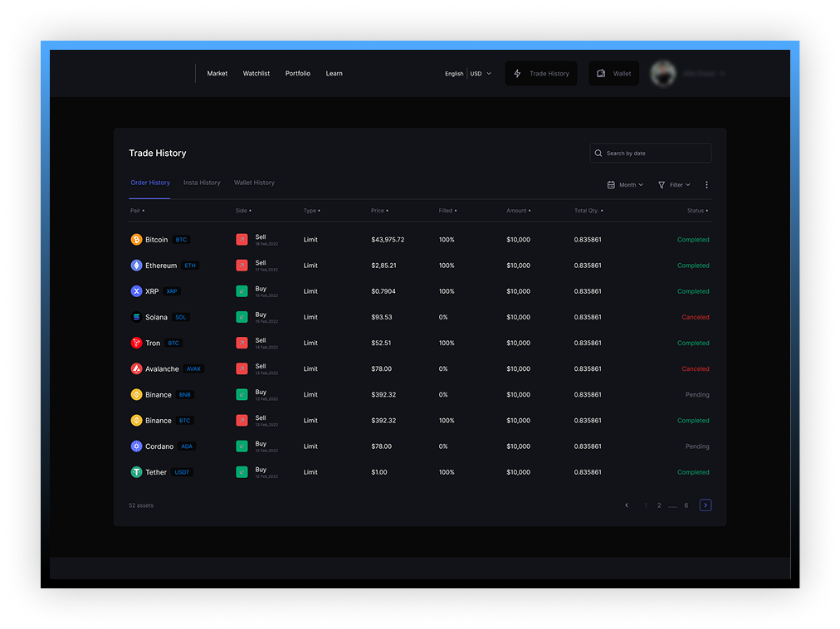Click the Avalanche coin icon
This screenshot has height=629, width=840.
136,368
